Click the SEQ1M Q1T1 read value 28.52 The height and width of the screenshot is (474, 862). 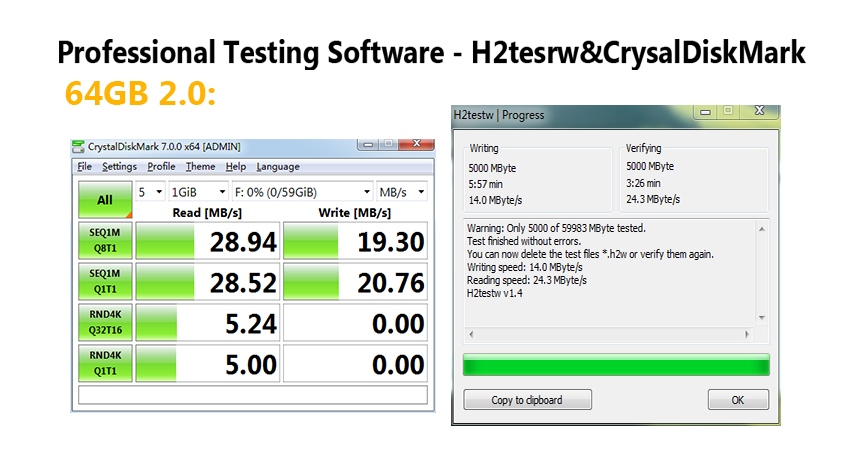243,283
